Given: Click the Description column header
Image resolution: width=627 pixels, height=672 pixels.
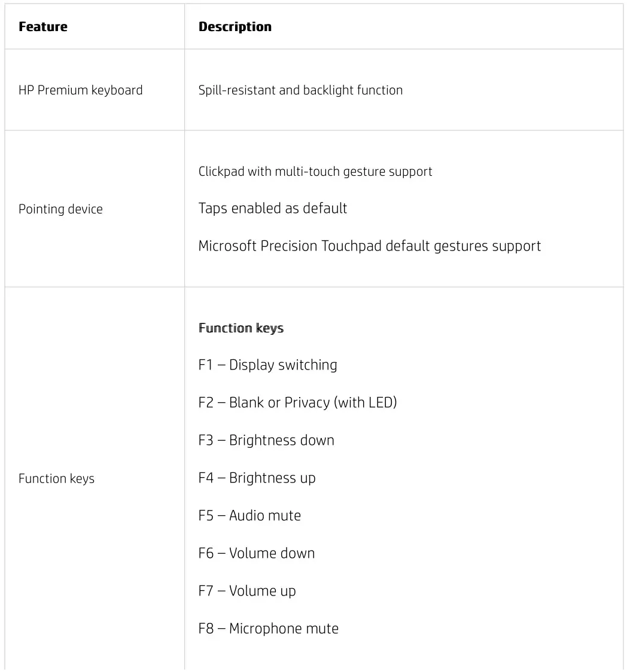Looking at the screenshot, I should click(x=235, y=27).
